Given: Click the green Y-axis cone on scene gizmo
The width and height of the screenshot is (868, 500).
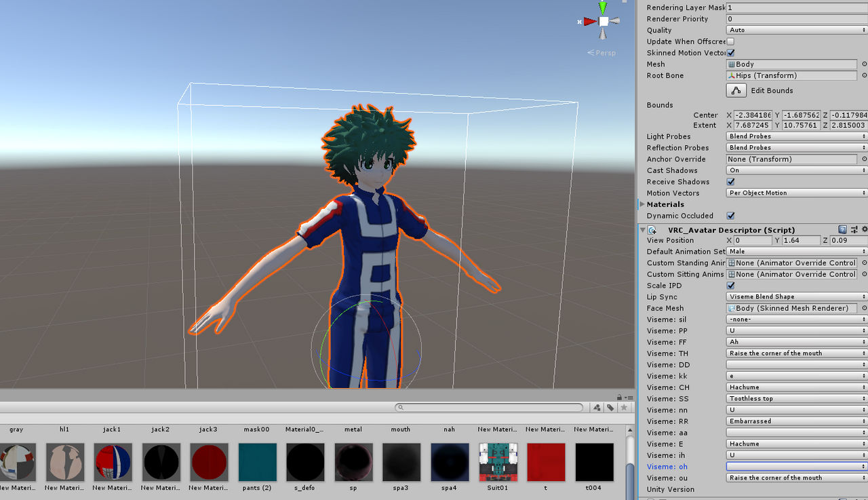Looking at the screenshot, I should pos(603,7).
